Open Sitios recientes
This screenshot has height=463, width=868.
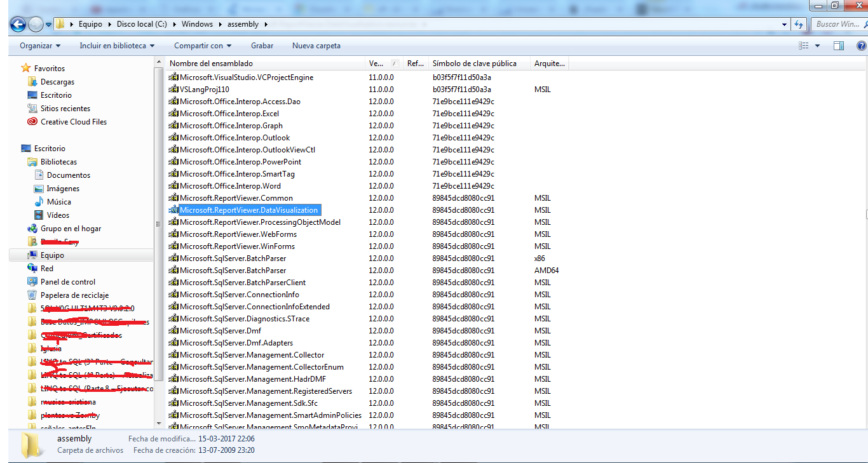65,109
